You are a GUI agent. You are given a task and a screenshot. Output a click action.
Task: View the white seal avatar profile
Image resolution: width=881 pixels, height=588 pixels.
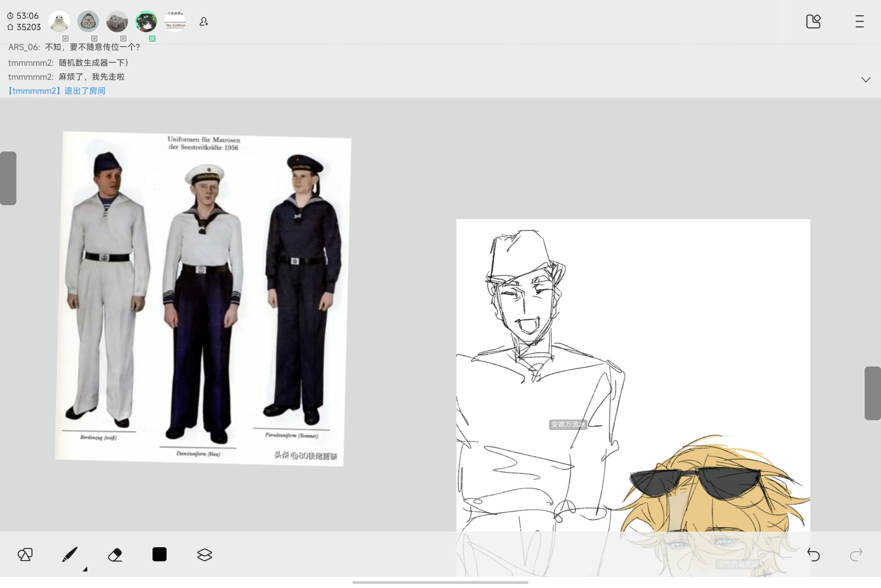tap(59, 21)
